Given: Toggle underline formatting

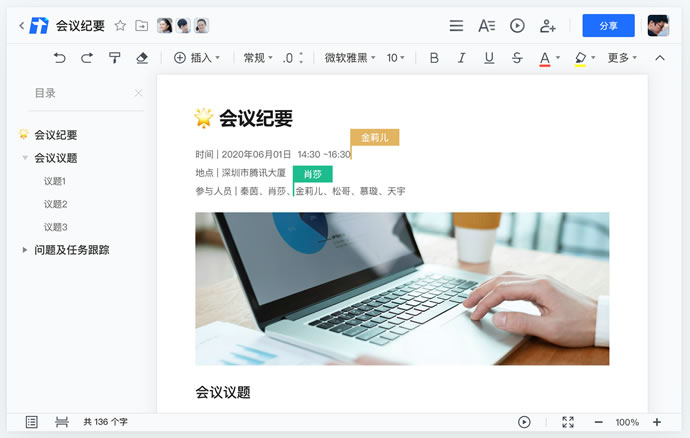Looking at the screenshot, I should pyautogui.click(x=489, y=58).
